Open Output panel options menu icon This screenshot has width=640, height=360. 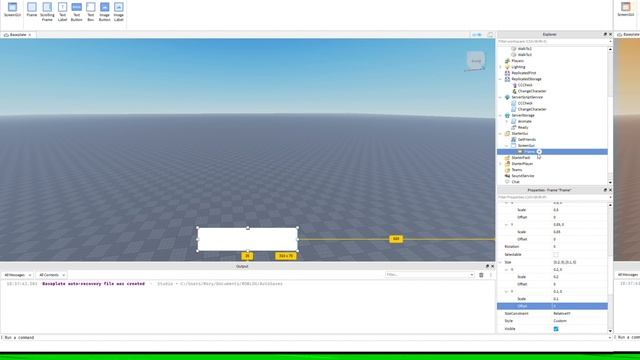point(491,275)
